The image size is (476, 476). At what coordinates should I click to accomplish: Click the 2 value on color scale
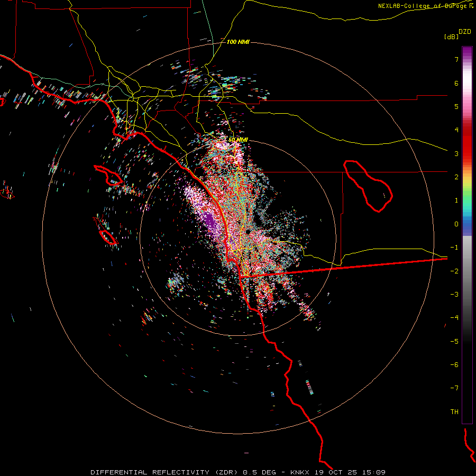click(x=456, y=177)
